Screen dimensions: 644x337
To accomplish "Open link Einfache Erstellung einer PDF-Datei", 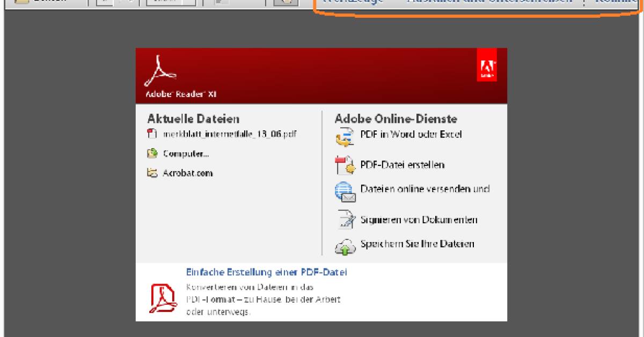I will [x=266, y=272].
